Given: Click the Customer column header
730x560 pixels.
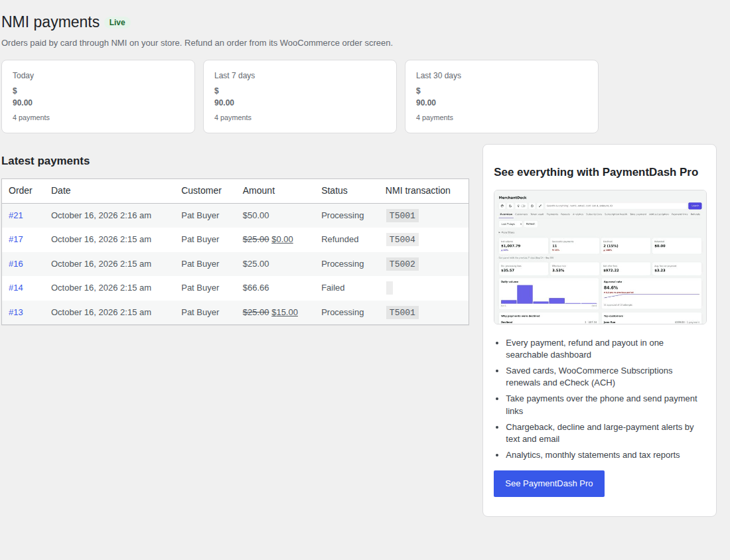Looking at the screenshot, I should coord(202,190).
